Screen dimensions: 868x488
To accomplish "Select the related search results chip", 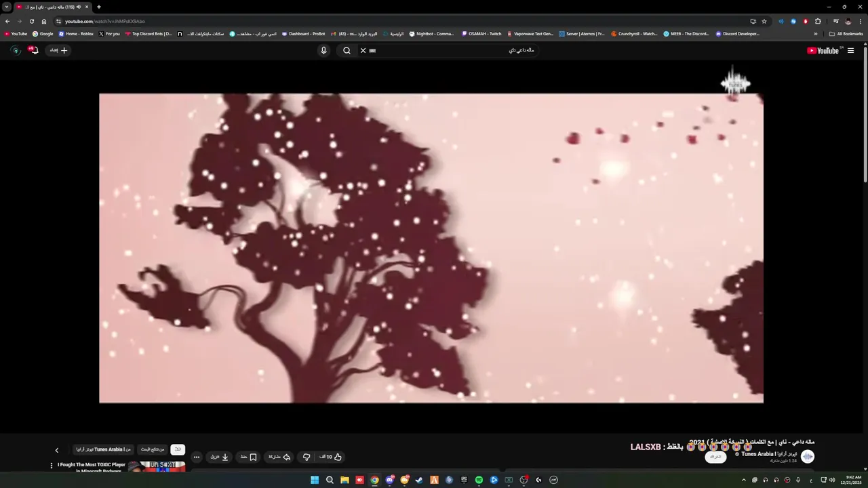I will pyautogui.click(x=153, y=449).
